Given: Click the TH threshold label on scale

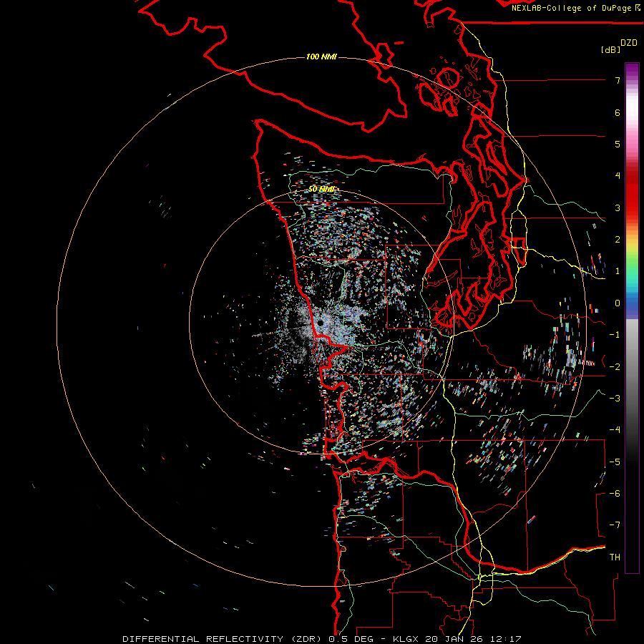Looking at the screenshot, I should click(x=615, y=557).
